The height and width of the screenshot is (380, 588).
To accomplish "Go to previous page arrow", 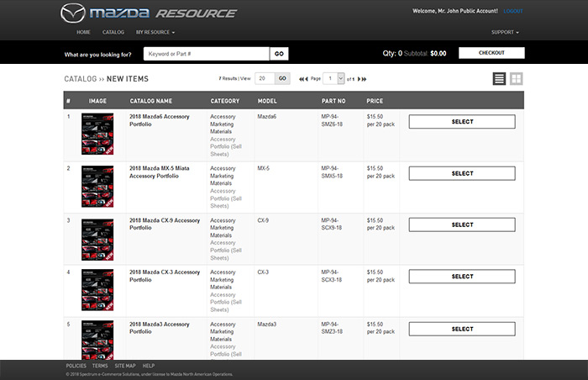I will click(x=307, y=78).
